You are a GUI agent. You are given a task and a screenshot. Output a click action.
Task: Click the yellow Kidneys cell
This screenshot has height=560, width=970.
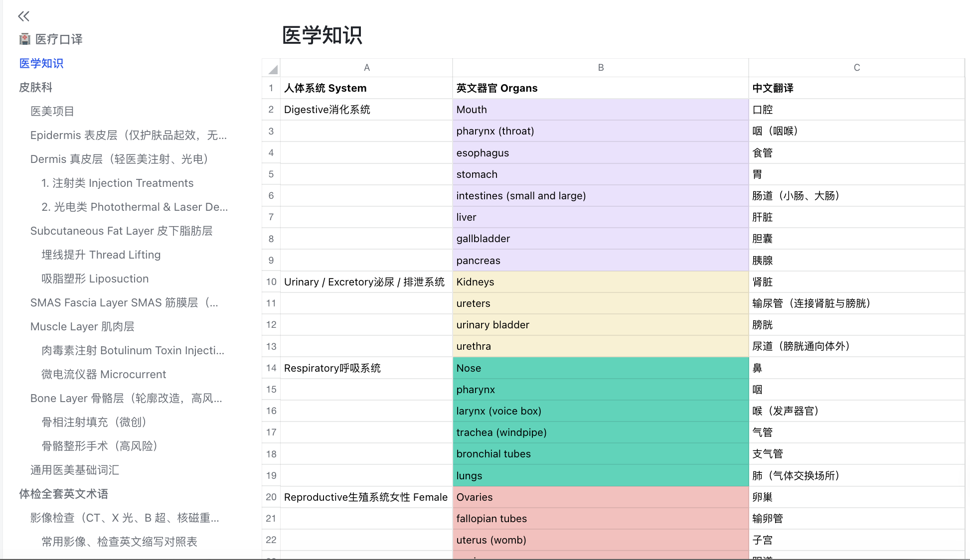pos(601,282)
